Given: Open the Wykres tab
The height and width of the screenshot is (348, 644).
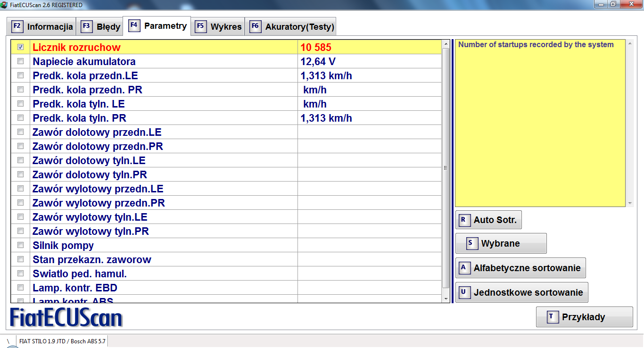Looking at the screenshot, I should 217,26.
